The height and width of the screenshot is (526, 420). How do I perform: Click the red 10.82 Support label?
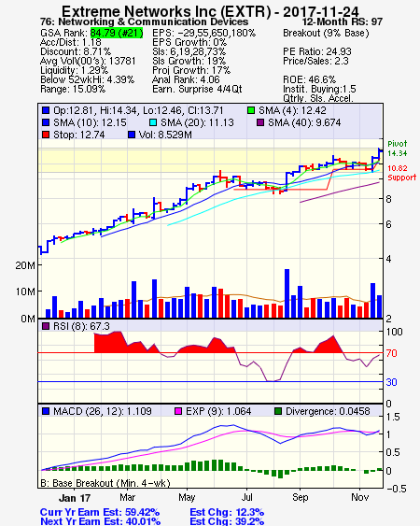(x=402, y=173)
